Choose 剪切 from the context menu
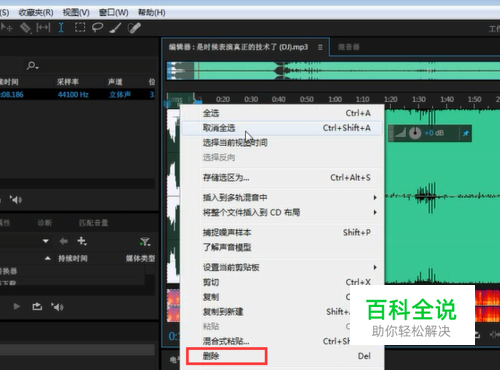 [282, 282]
